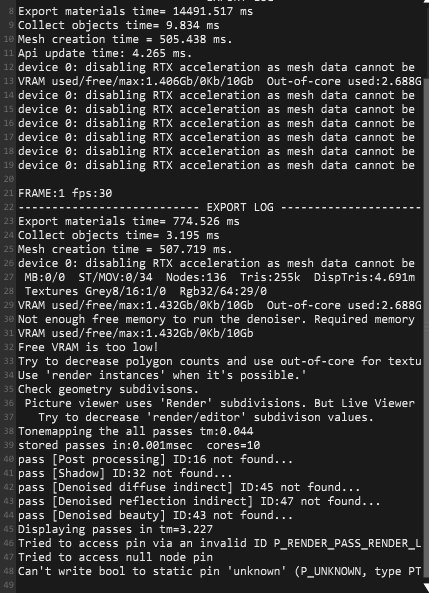Select line number 30 in the gutter
Screen dimensions: 429x593
(9, 319)
